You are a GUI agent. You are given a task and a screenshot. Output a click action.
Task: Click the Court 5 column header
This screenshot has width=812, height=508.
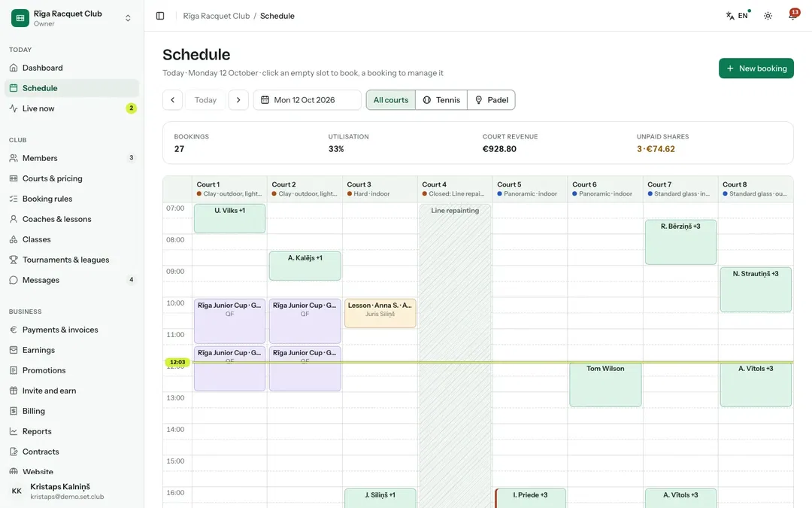(x=530, y=189)
